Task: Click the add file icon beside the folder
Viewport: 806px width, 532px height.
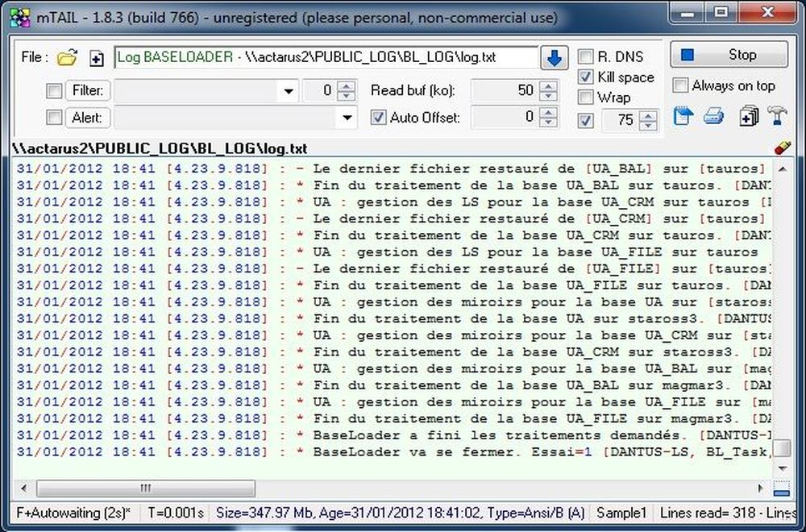Action: [97, 58]
